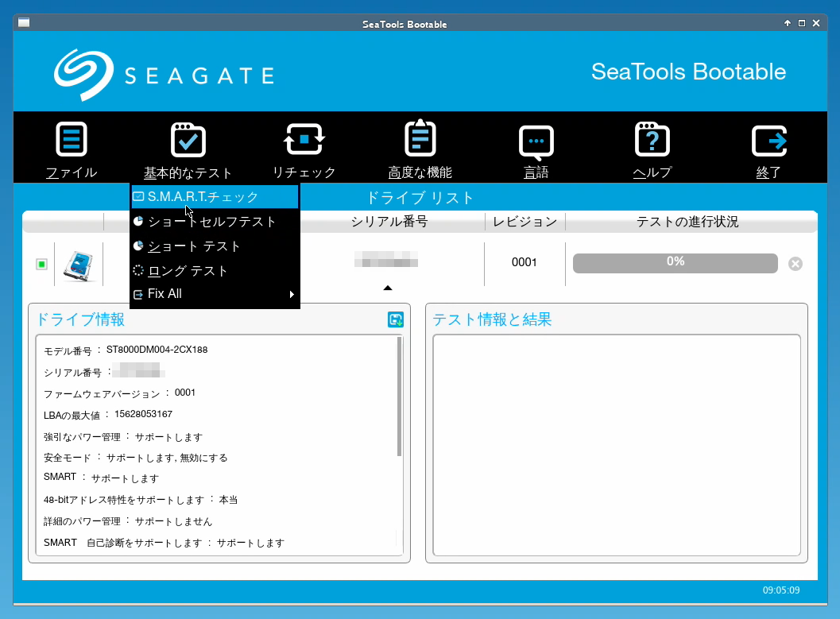This screenshot has height=619, width=840.
Task: Maximize the SeaTools Bootable window
Action: [801, 23]
